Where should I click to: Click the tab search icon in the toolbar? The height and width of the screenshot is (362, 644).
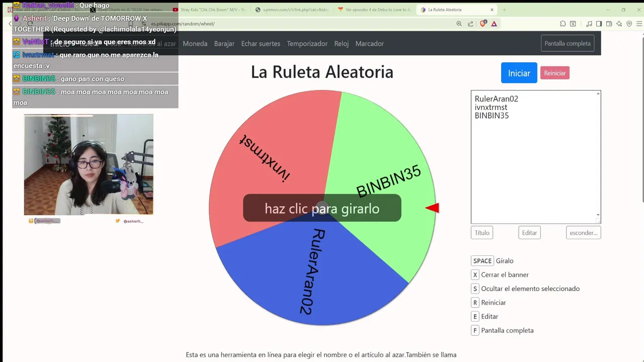coord(573,24)
